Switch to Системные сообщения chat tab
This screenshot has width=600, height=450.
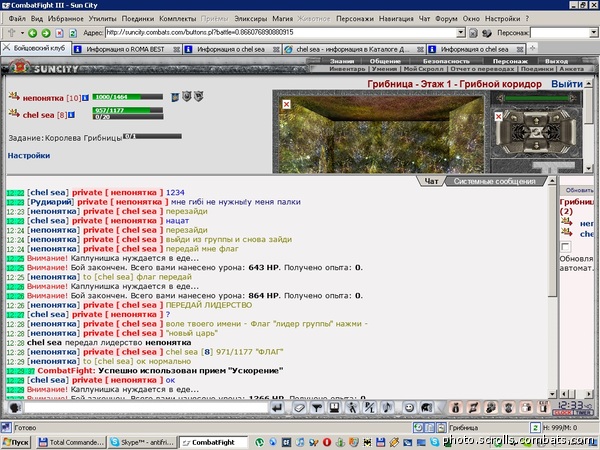(x=494, y=181)
